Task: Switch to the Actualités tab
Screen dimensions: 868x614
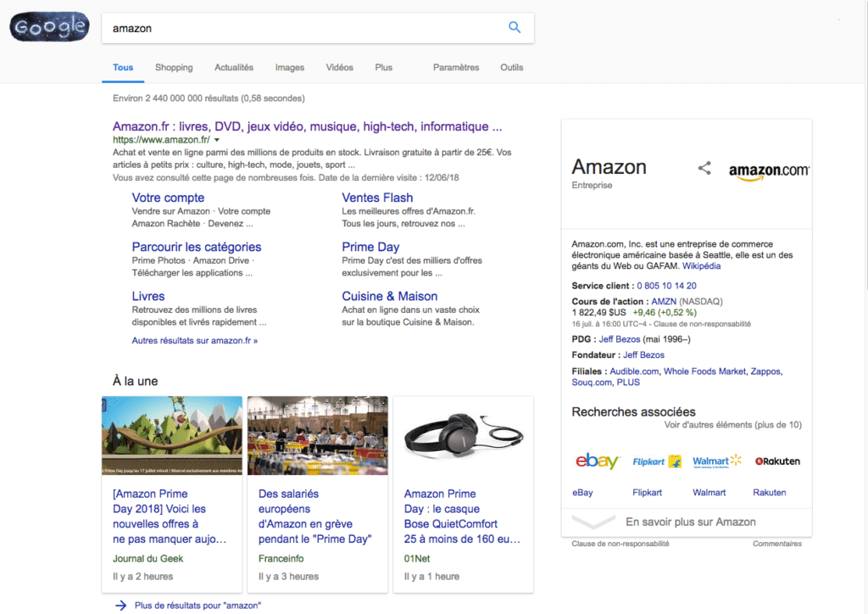Action: (x=234, y=68)
